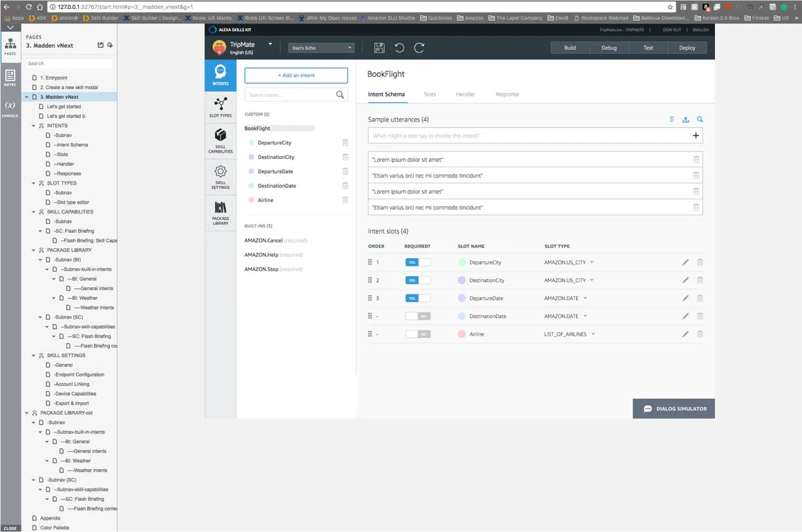Toggle required switch for Airline
The width and height of the screenshot is (802, 532).
pos(417,334)
